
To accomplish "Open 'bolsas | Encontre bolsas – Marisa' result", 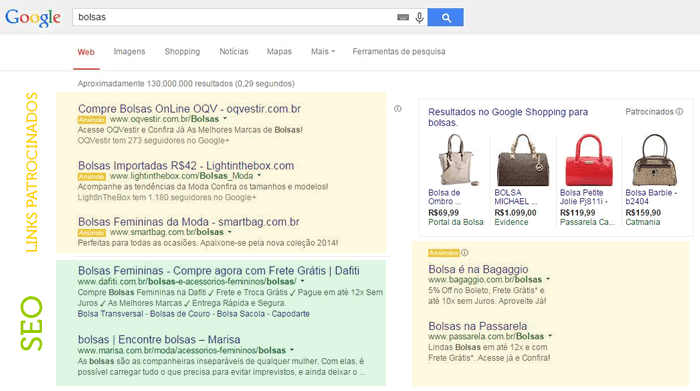I will (159, 339).
